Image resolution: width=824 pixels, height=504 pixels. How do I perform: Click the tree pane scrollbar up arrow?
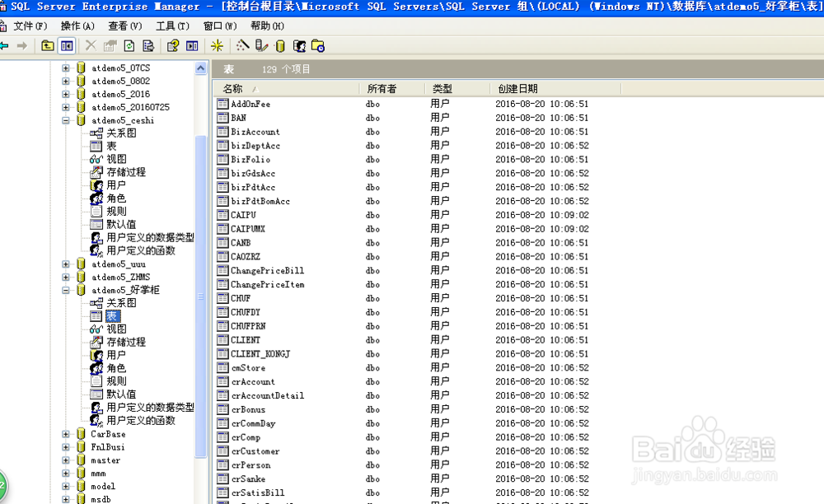point(201,68)
